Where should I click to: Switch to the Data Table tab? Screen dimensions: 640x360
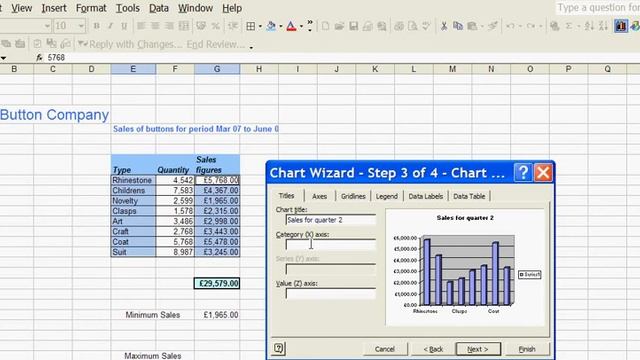tap(469, 196)
